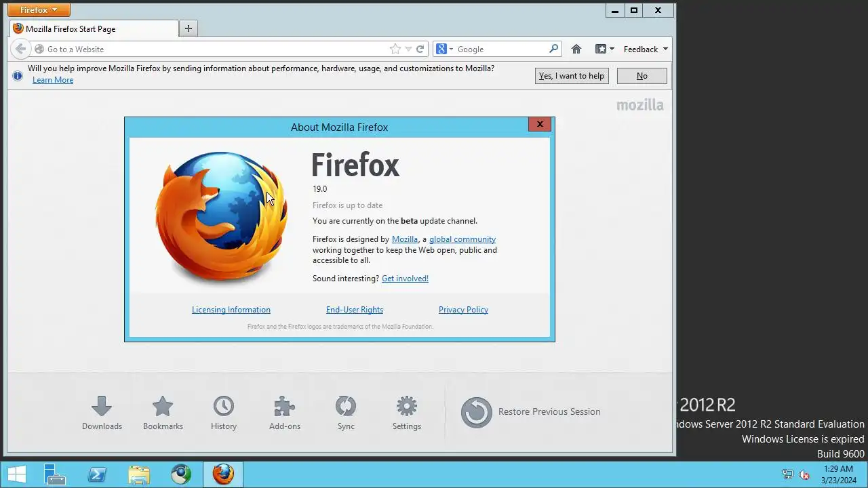This screenshot has width=868, height=488.
Task: Click the Reload page icon
Action: pyautogui.click(x=420, y=49)
